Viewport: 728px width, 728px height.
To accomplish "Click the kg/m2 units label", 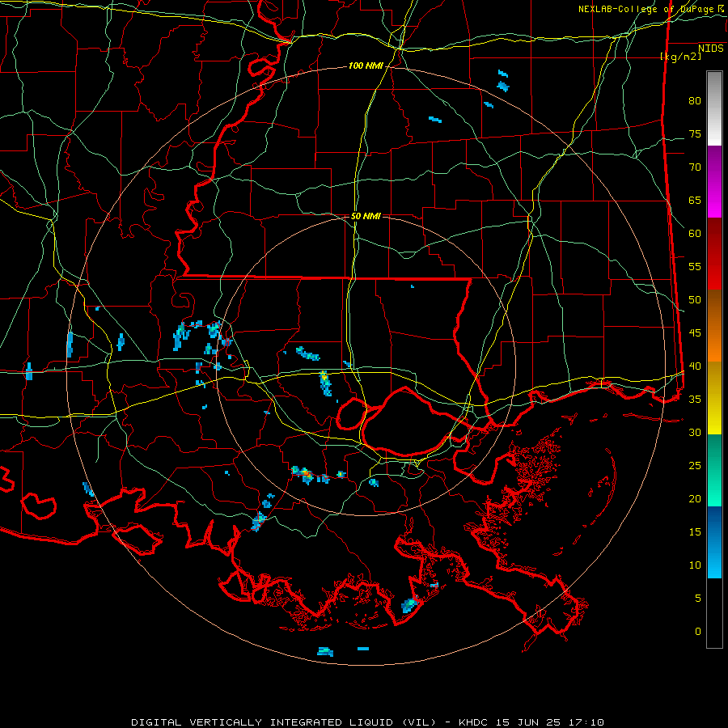I will (680, 57).
